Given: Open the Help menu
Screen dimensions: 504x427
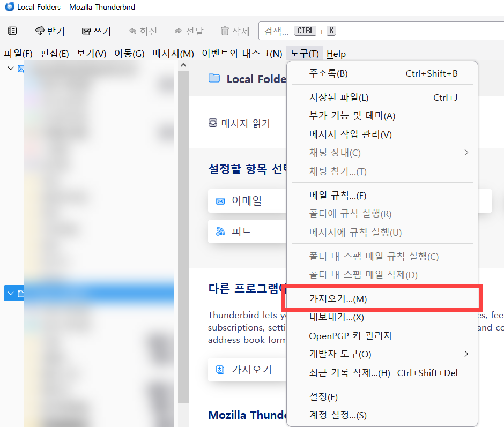Looking at the screenshot, I should point(336,54).
